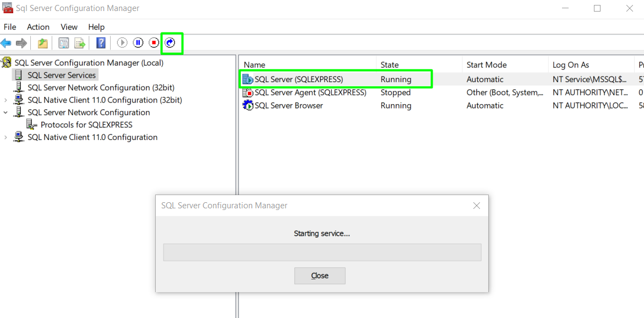This screenshot has height=318, width=644.
Task: Open the Action menu
Action: click(38, 27)
